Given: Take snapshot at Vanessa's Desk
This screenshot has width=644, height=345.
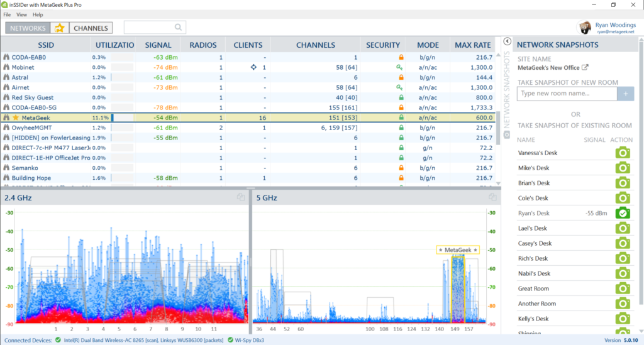Looking at the screenshot, I should [x=623, y=153].
